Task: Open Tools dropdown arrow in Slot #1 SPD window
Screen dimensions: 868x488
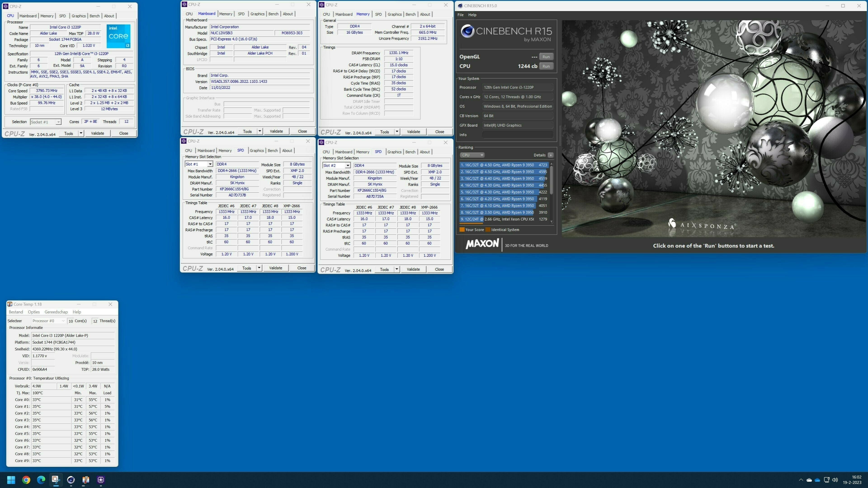Action: coord(259,268)
